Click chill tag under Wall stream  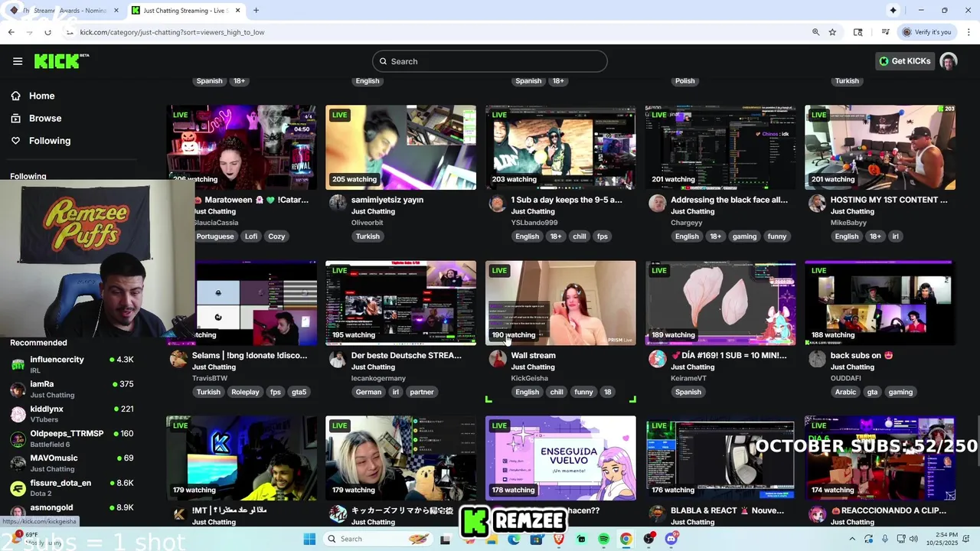pos(557,392)
